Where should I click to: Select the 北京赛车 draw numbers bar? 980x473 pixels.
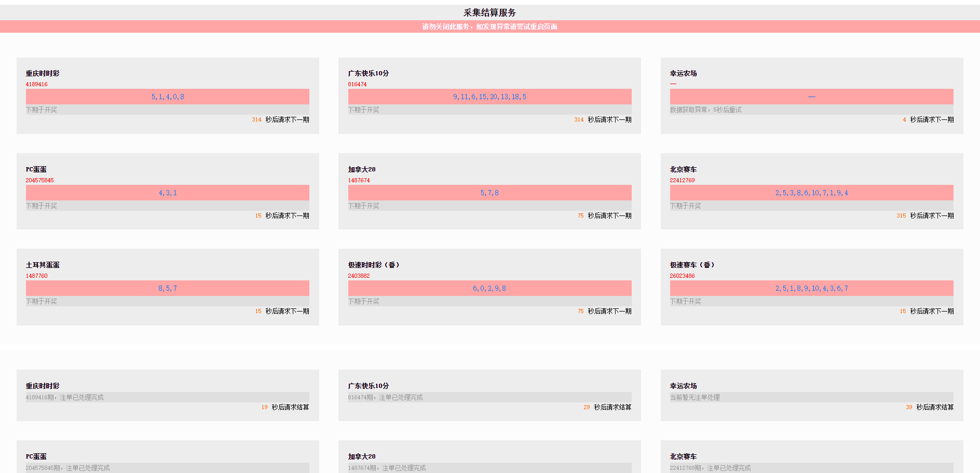pyautogui.click(x=811, y=193)
